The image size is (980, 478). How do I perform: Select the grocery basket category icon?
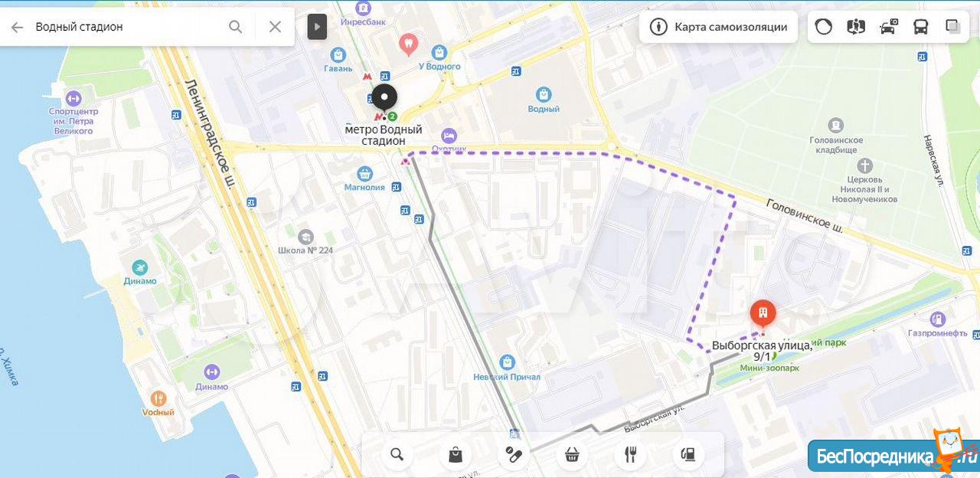[x=571, y=455]
